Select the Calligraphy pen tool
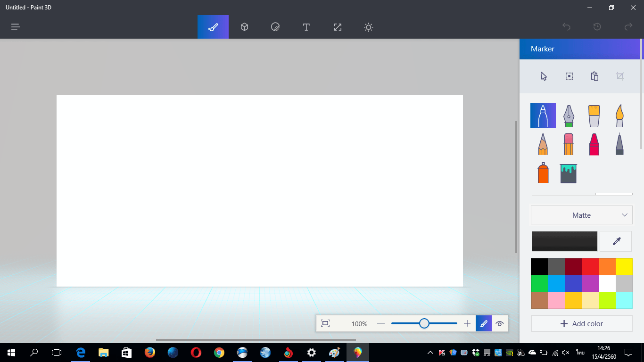This screenshot has height=362, width=644. (569, 116)
